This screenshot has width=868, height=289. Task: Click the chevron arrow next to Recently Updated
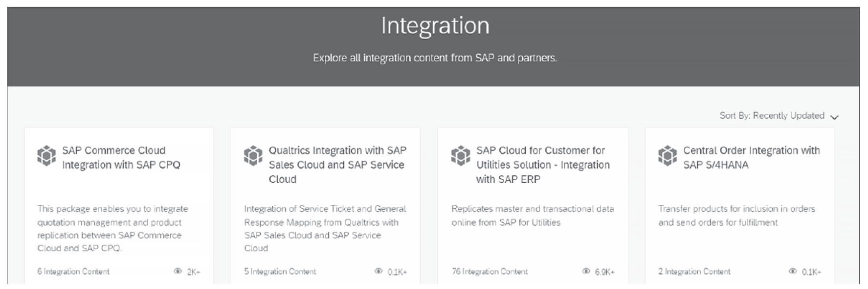pyautogui.click(x=835, y=117)
